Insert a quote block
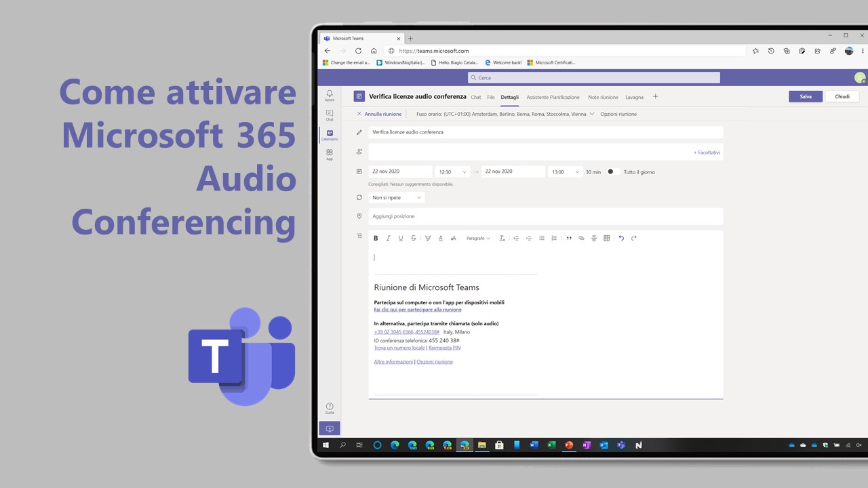Image resolution: width=868 pixels, height=488 pixels. tap(569, 238)
